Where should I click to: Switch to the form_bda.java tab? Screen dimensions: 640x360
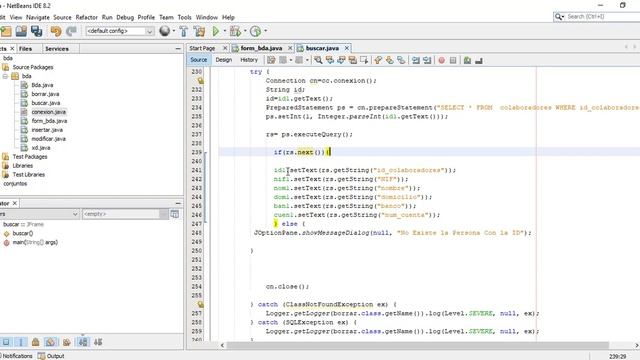(x=261, y=48)
